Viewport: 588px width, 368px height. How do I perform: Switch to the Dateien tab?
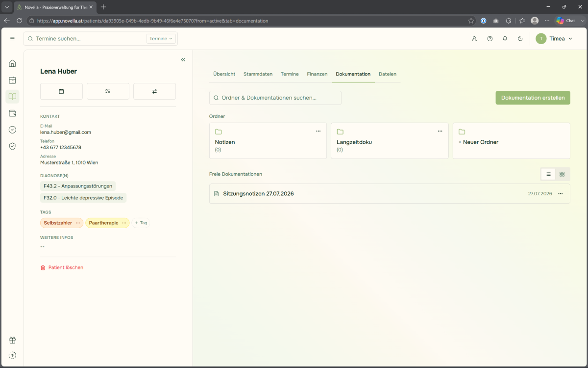(x=388, y=74)
